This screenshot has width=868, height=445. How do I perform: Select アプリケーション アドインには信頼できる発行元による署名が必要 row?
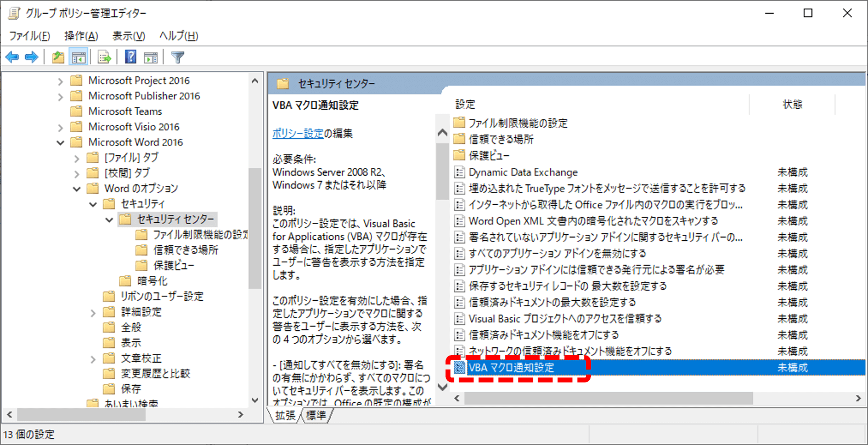pos(658,270)
